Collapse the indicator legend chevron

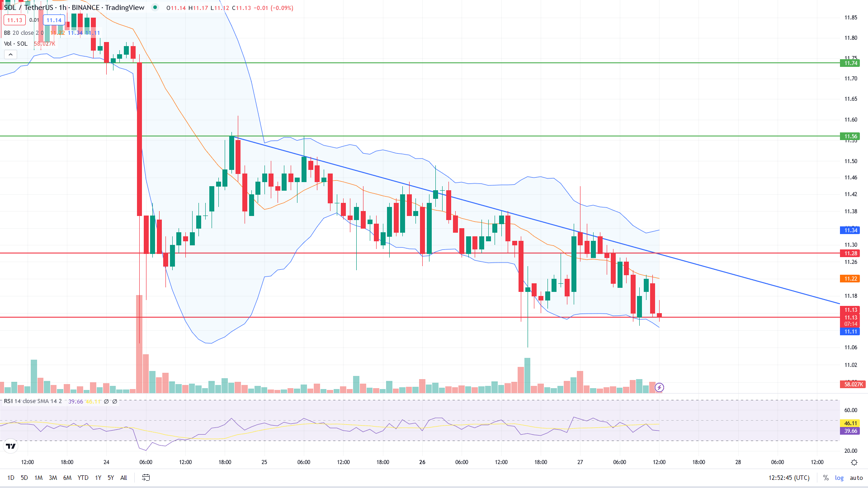[x=10, y=55]
